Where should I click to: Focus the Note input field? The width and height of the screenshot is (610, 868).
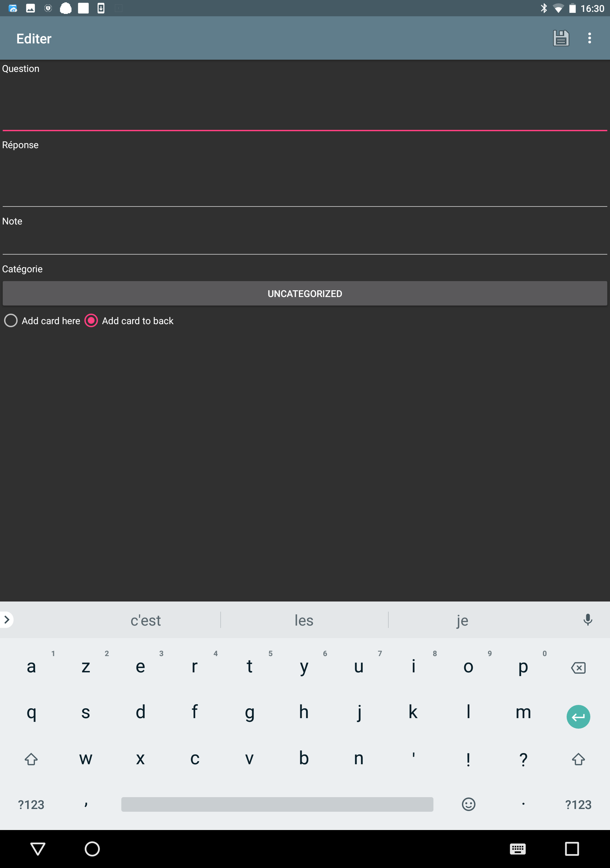click(x=305, y=241)
